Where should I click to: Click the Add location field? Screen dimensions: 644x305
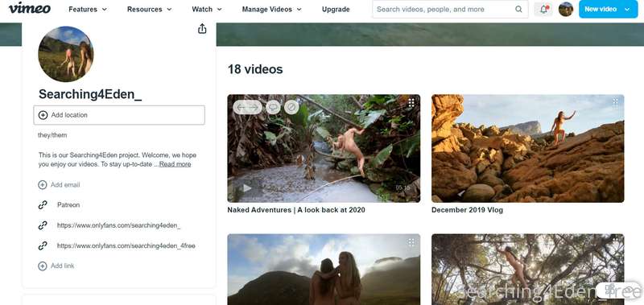pos(119,115)
